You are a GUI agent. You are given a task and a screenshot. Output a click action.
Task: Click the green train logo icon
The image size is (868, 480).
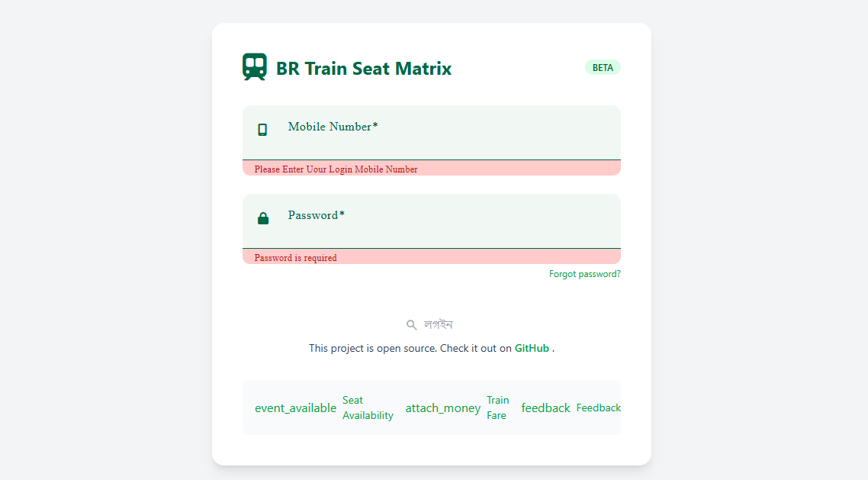[255, 67]
